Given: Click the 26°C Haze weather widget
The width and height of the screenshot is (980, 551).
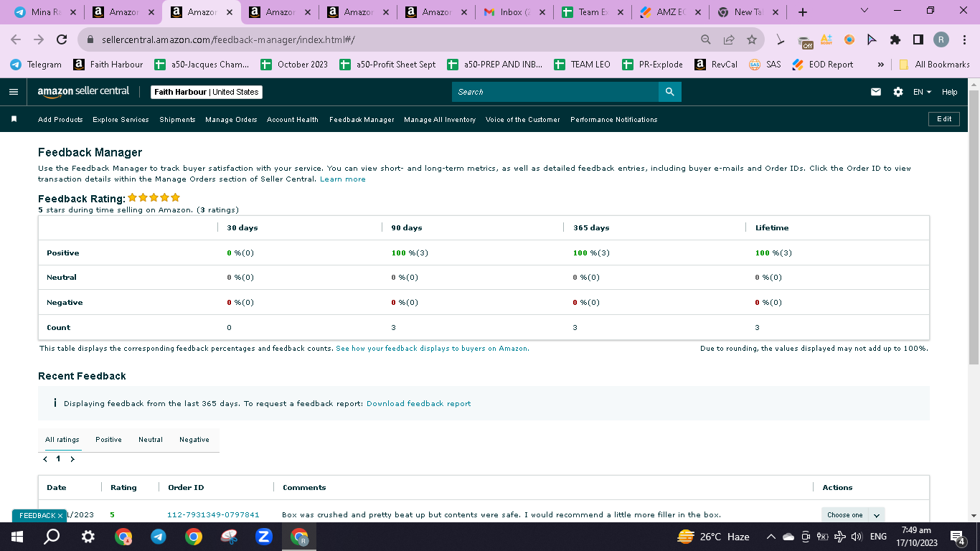Looking at the screenshot, I should (713, 537).
